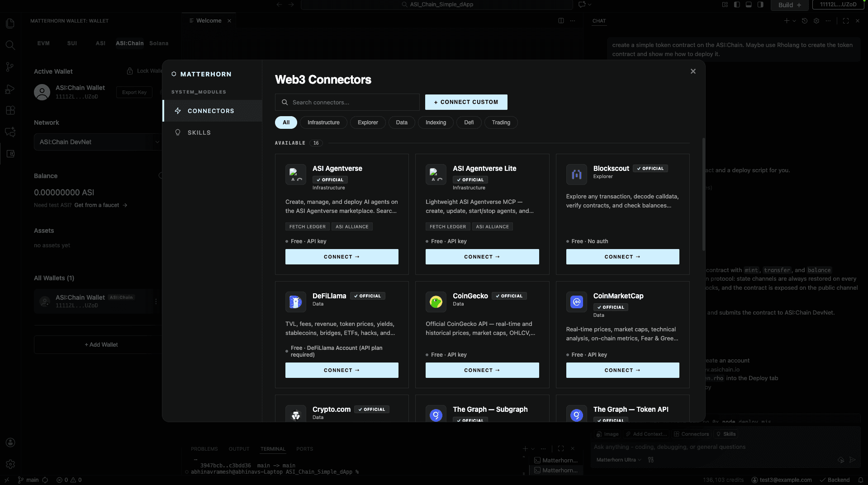Screen dimensions: 868x485
Task: Click the Connectors chip in chat input
Action: coord(691,434)
